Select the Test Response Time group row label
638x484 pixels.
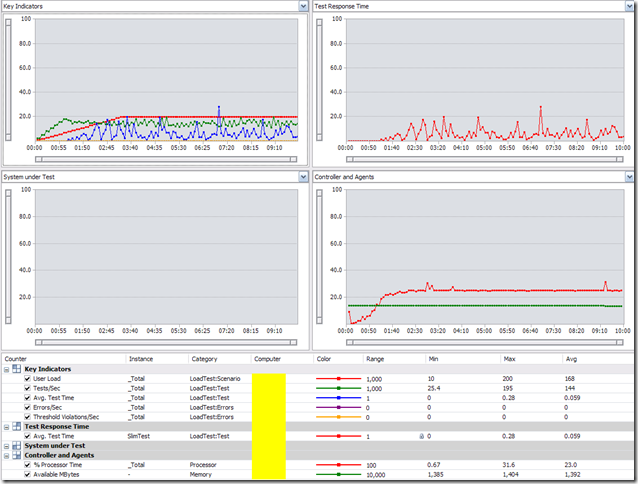tap(57, 427)
